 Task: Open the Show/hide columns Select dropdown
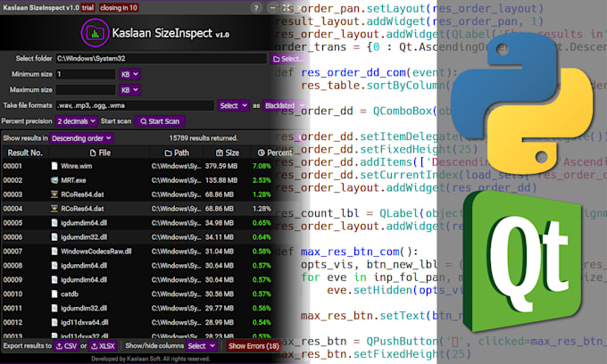point(201,346)
